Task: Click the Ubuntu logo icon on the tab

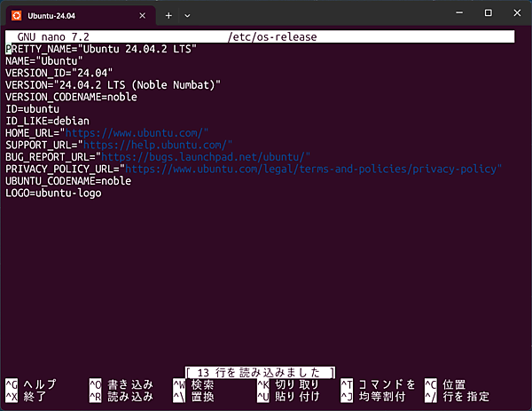Action: [x=15, y=14]
